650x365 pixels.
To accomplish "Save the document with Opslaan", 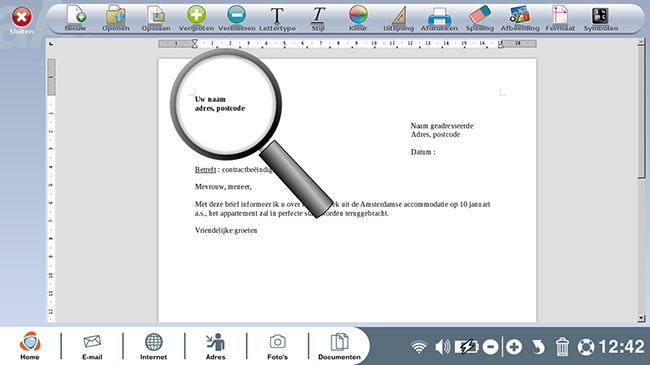I will tap(156, 19).
